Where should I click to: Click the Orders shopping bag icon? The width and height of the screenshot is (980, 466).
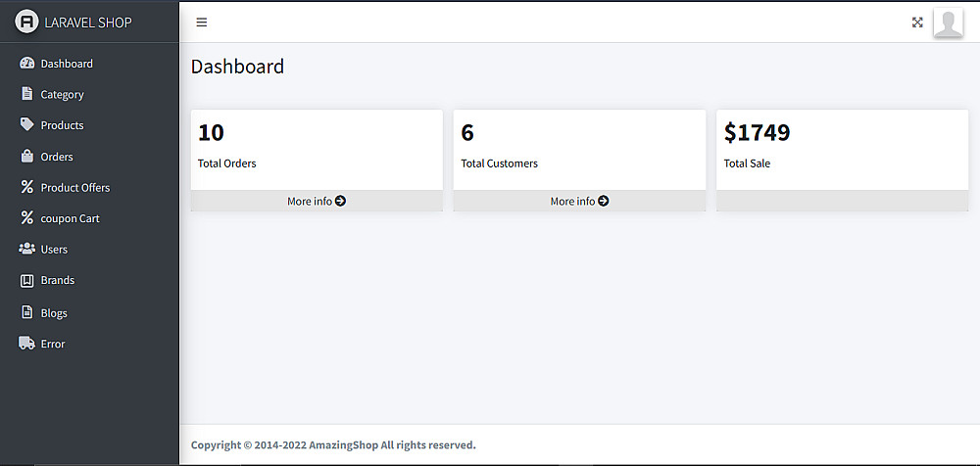coord(27,157)
